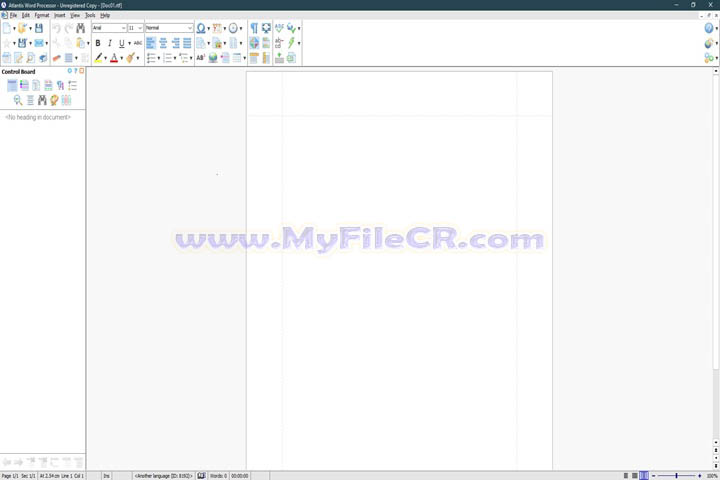Click the Format Painter brush icon
The height and width of the screenshot is (480, 720).
coord(131,58)
